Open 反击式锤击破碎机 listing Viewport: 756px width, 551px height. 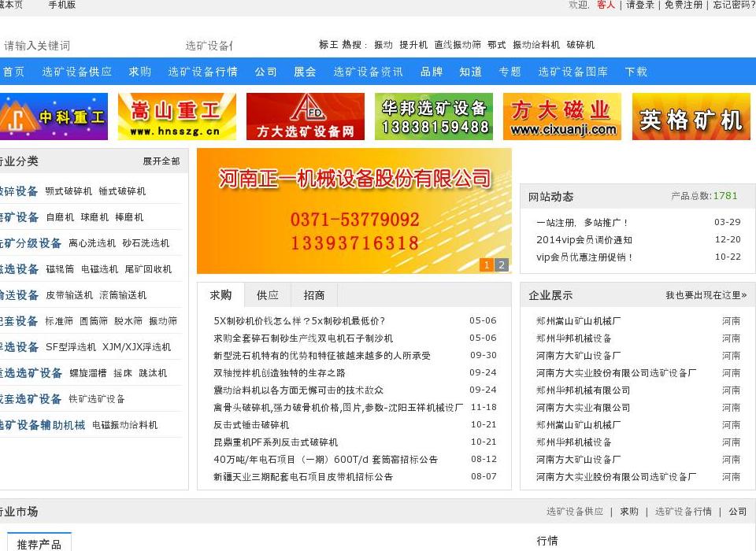[251, 425]
